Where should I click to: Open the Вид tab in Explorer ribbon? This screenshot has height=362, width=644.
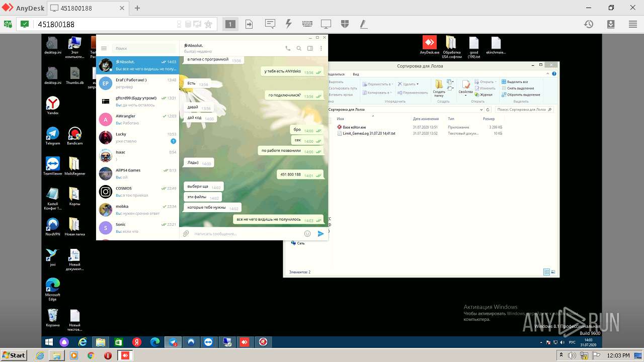click(x=356, y=74)
